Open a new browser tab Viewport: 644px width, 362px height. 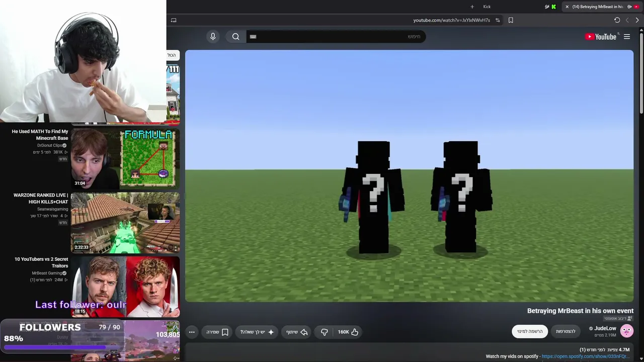point(472,7)
